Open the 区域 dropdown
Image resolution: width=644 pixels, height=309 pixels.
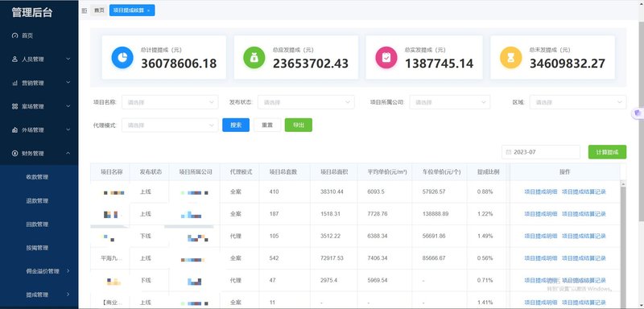578,102
